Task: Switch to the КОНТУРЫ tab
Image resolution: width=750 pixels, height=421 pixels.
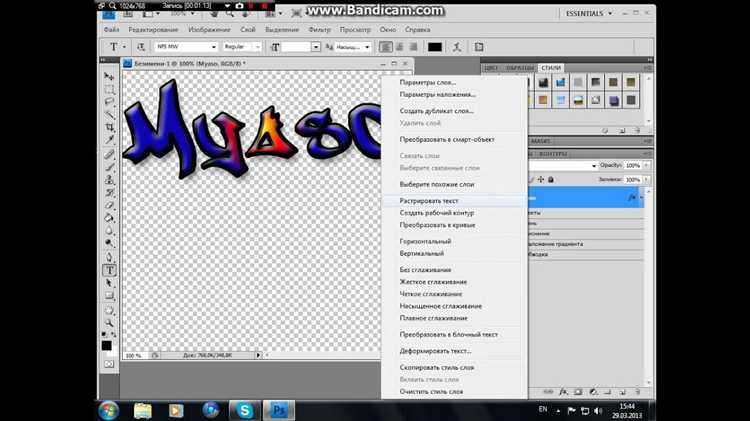Action: [x=553, y=154]
